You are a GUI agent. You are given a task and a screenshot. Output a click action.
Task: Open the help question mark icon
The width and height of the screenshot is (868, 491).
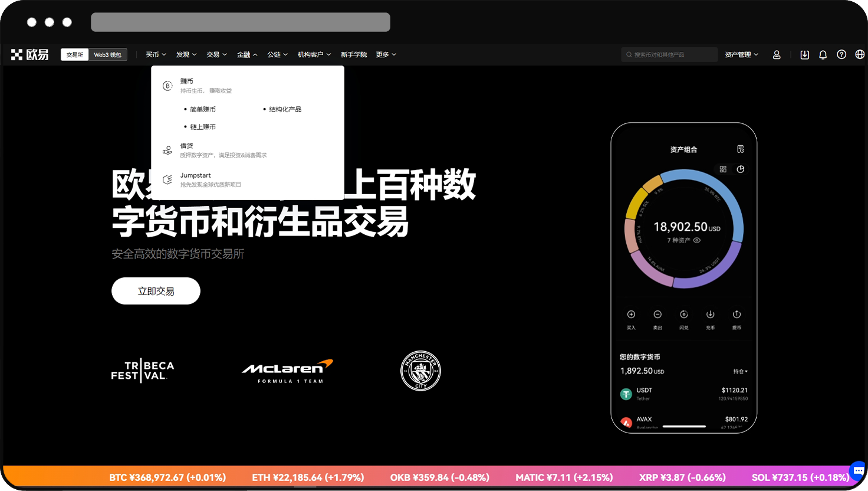(841, 54)
